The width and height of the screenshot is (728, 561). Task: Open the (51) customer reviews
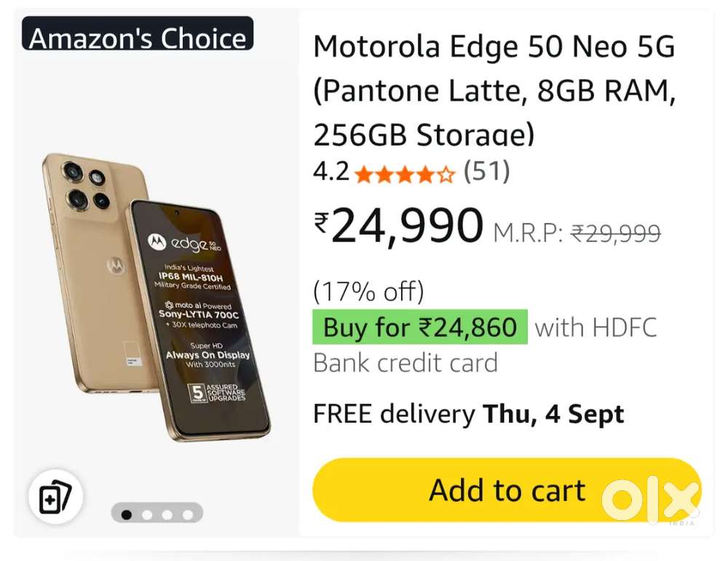click(486, 173)
